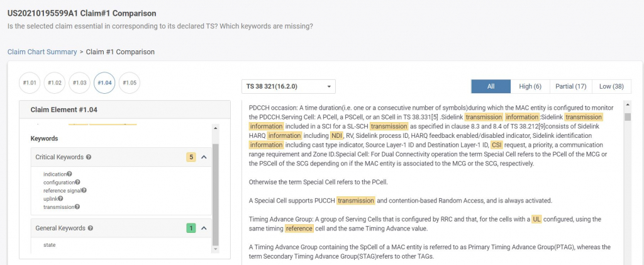Viewport: 644px width, 265px height.
Task: Click the Critical Keywords count badge 5
Action: pyautogui.click(x=191, y=157)
